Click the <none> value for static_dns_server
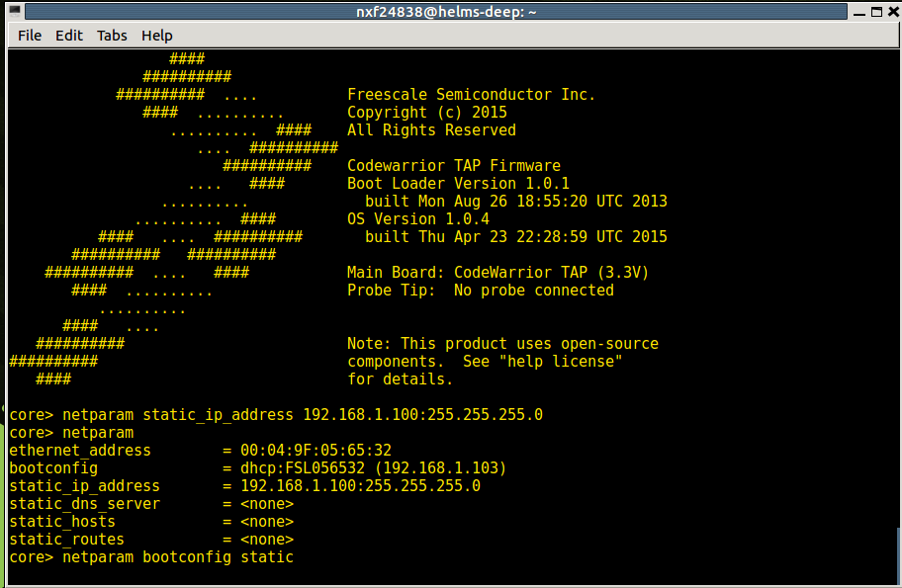This screenshot has height=588, width=902. [x=267, y=504]
